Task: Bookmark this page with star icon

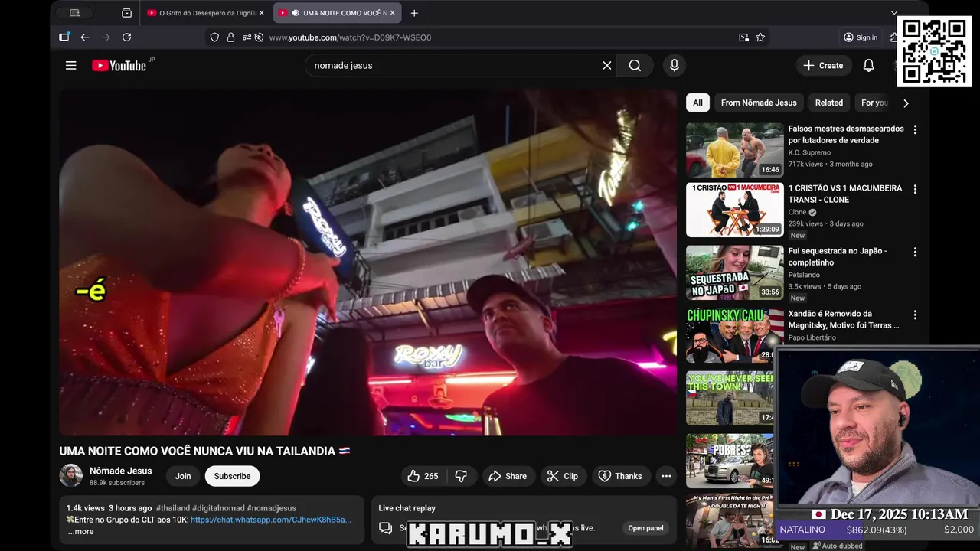Action: click(x=760, y=37)
